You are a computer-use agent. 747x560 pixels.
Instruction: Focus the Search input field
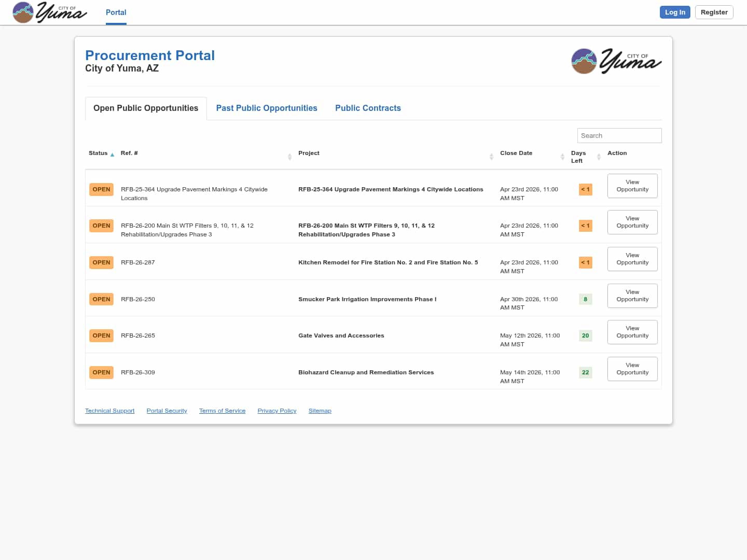coord(619,135)
